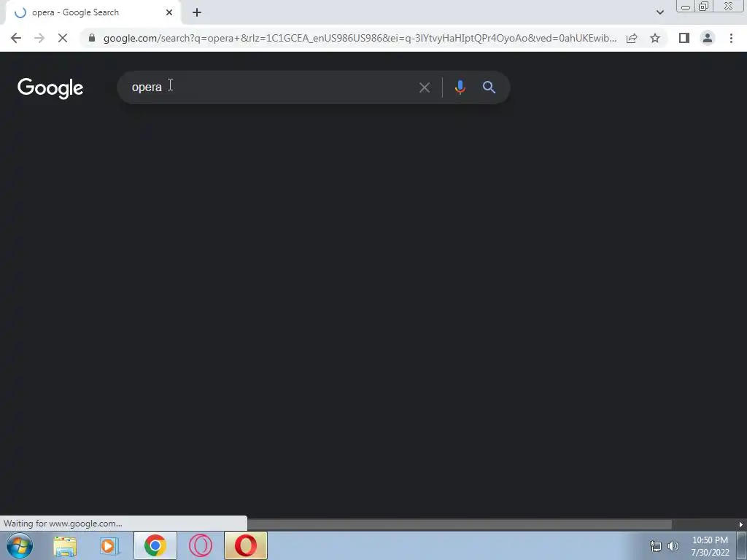Screen dimensions: 747x560
Task: Open the clock showing 10:50 PM
Action: pos(711,546)
